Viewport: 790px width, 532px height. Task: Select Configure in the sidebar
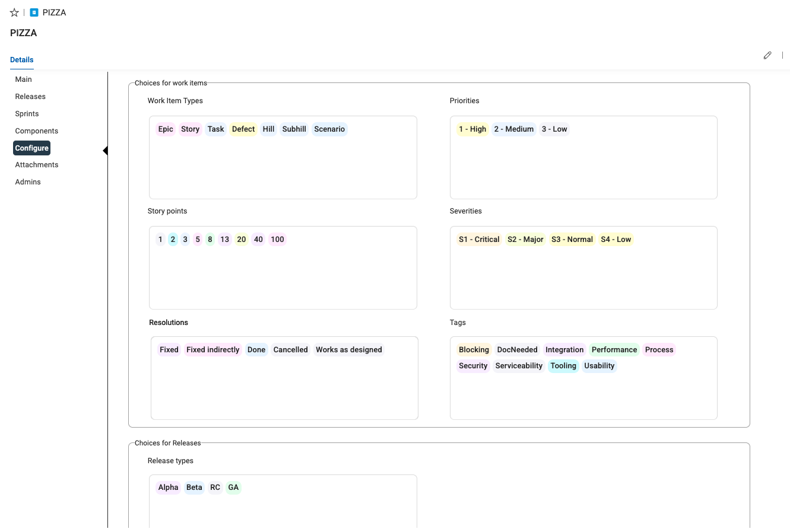point(32,148)
